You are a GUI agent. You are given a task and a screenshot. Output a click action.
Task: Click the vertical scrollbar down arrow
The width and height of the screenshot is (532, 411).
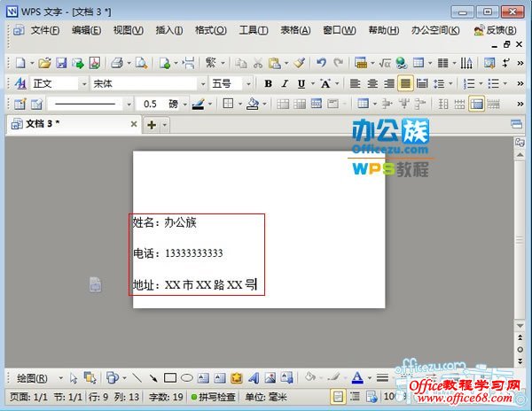click(520, 326)
